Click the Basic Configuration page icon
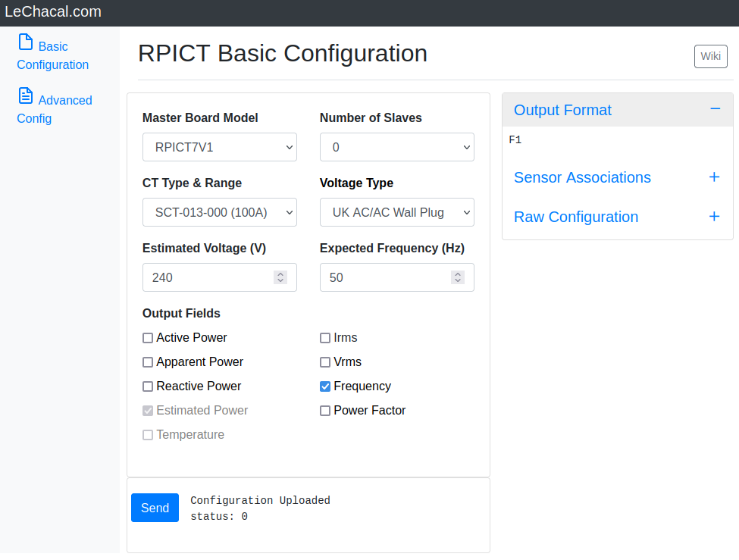The height and width of the screenshot is (560, 739). click(26, 42)
